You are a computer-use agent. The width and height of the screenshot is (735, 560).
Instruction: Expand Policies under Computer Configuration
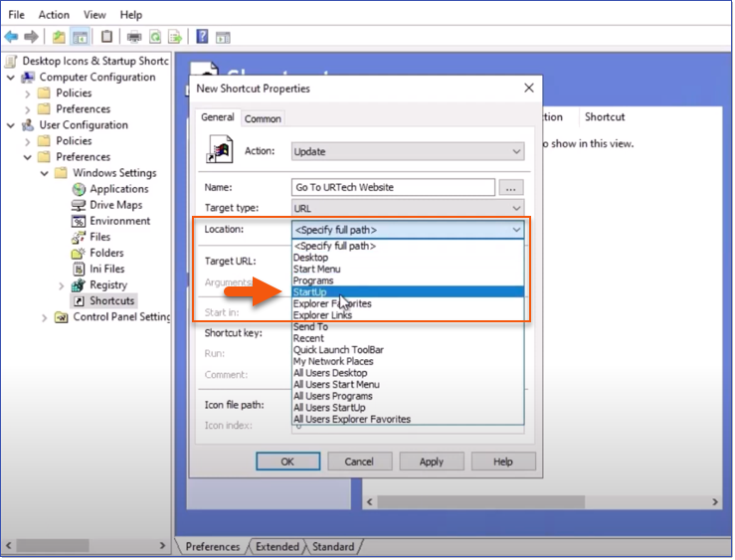[x=27, y=93]
